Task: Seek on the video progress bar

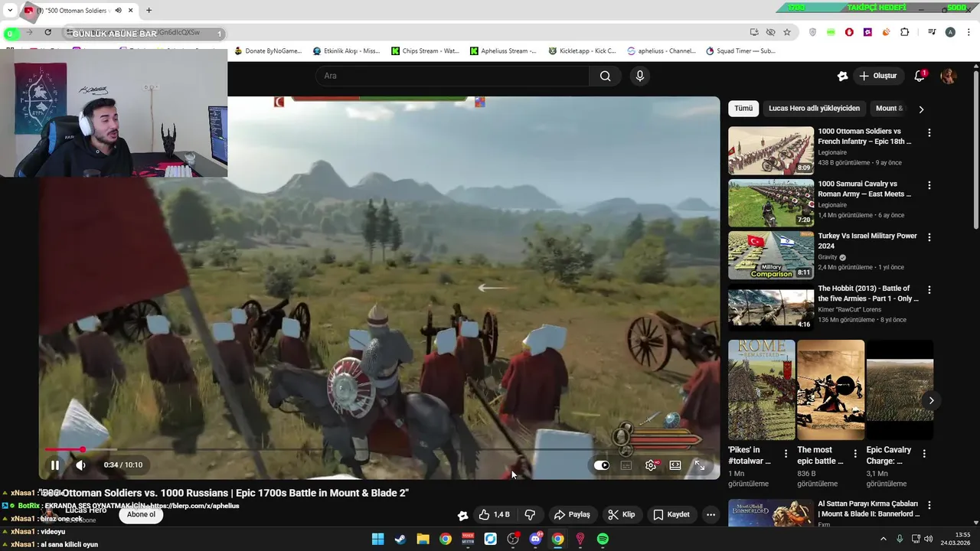Action: 380,449
